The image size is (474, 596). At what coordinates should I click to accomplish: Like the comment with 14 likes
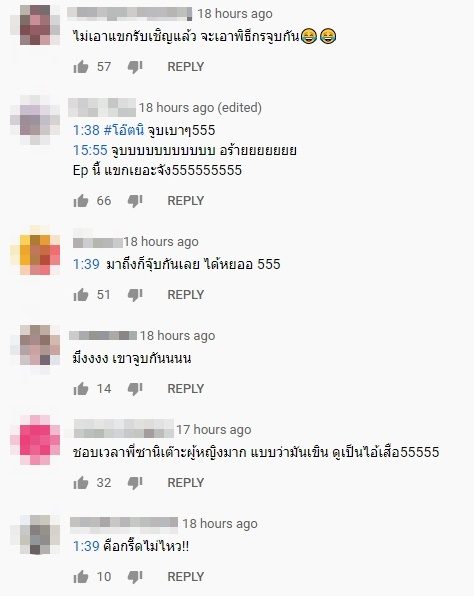(x=81, y=388)
